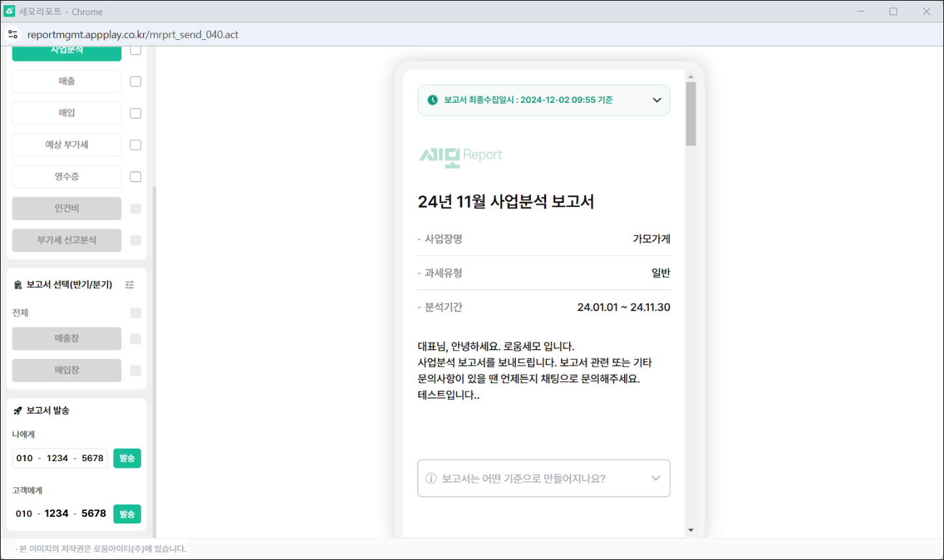Click the clock icon beside collection date
This screenshot has height=560, width=944.
click(433, 100)
